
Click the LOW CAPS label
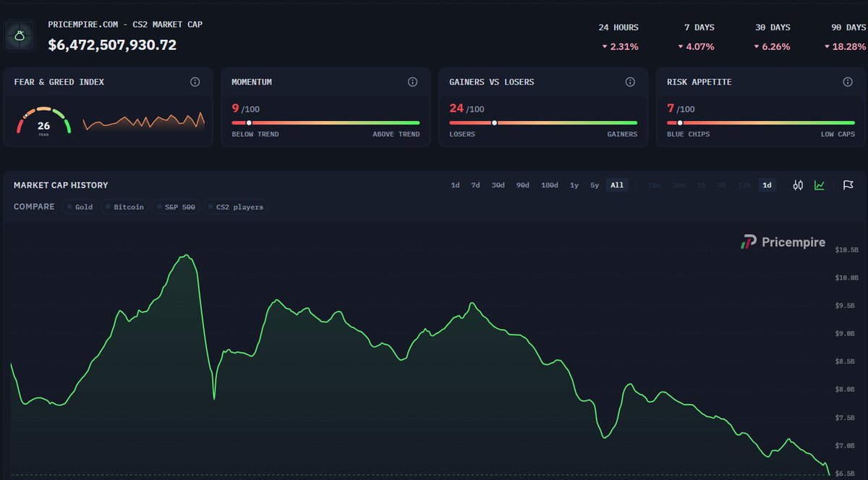[836, 134]
